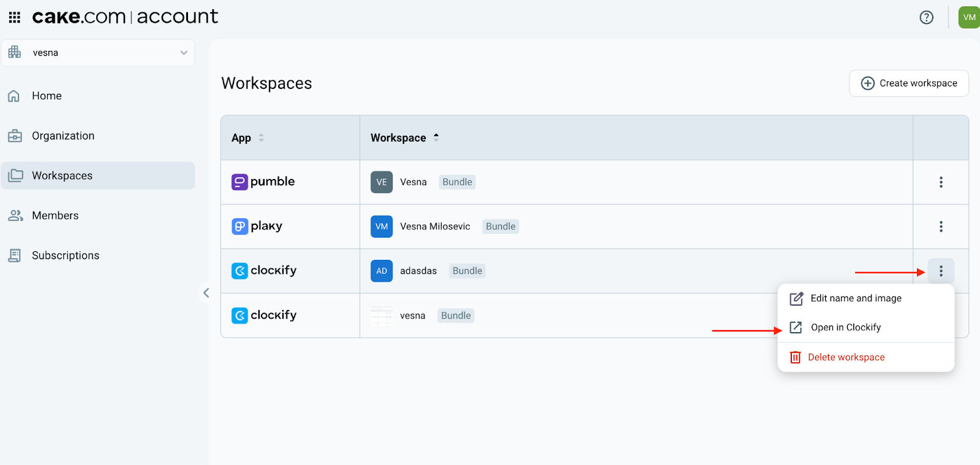Open three-dot menu for Pumble row
980x465 pixels.
(941, 182)
